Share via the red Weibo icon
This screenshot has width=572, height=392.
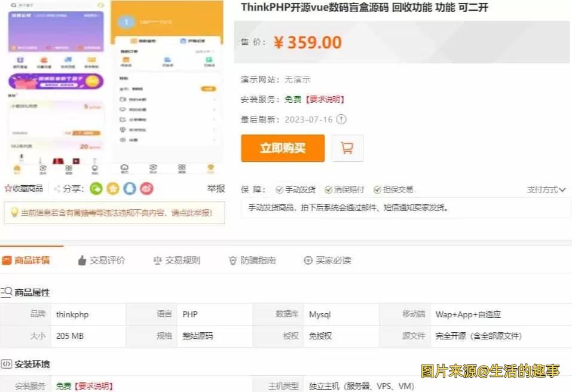point(146,188)
